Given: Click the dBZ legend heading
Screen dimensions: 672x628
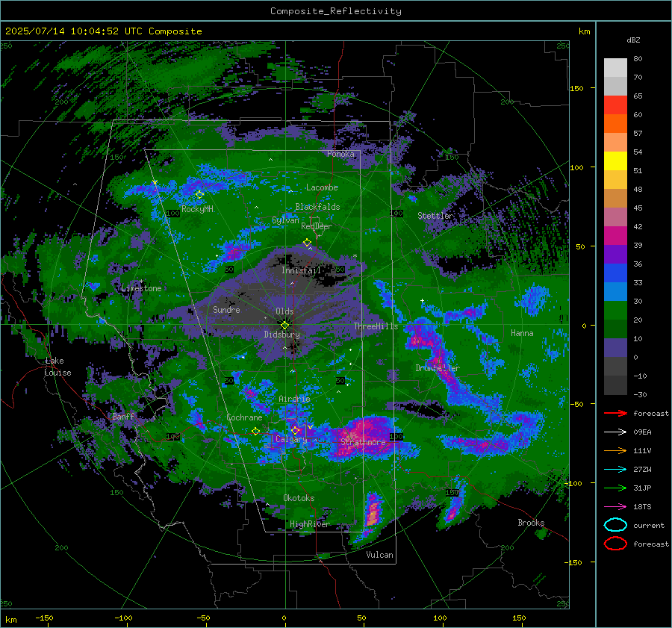Looking at the screenshot, I should [x=633, y=40].
